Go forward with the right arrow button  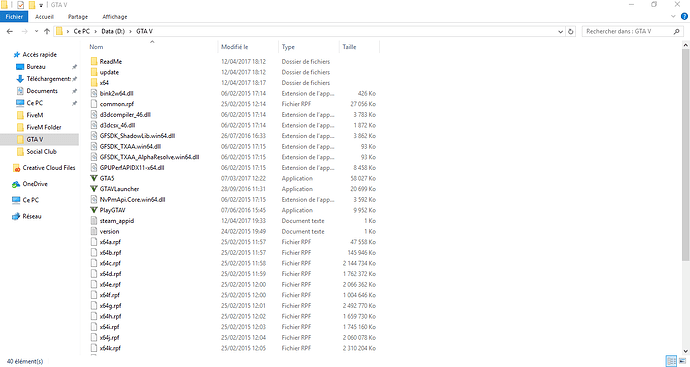(x=24, y=31)
